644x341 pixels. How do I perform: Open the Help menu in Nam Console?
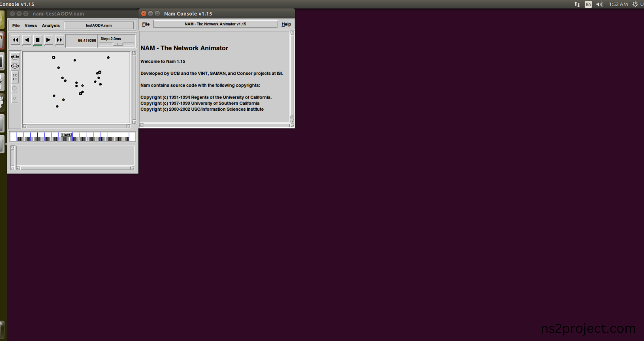[286, 24]
